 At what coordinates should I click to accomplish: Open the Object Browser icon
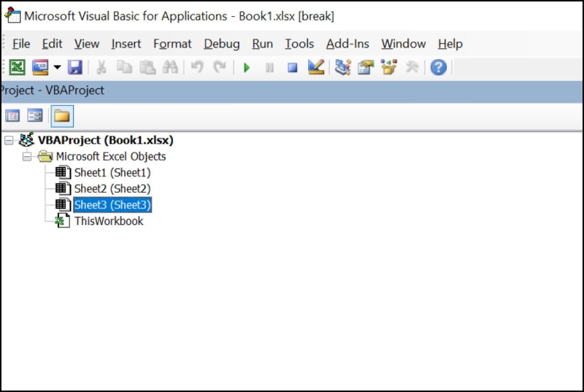(389, 67)
